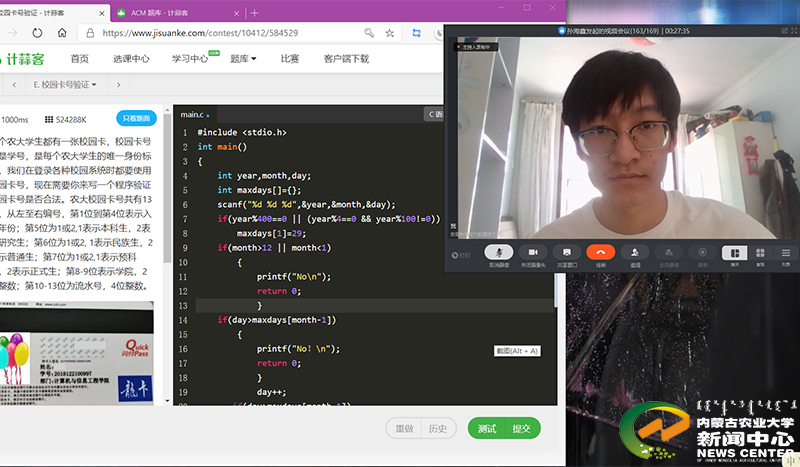Toggle microphone mute in meeting

[x=499, y=253]
